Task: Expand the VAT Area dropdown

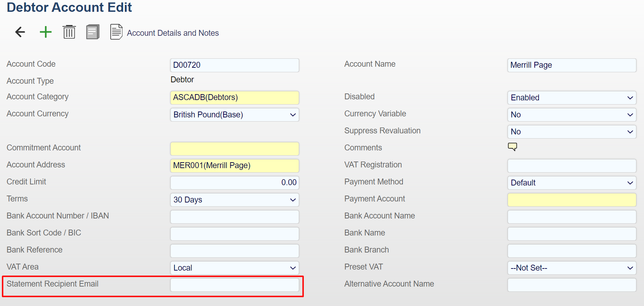Action: 235,268
